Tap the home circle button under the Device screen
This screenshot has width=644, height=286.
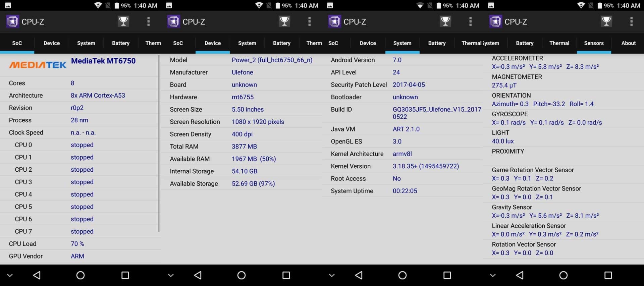pos(241,275)
